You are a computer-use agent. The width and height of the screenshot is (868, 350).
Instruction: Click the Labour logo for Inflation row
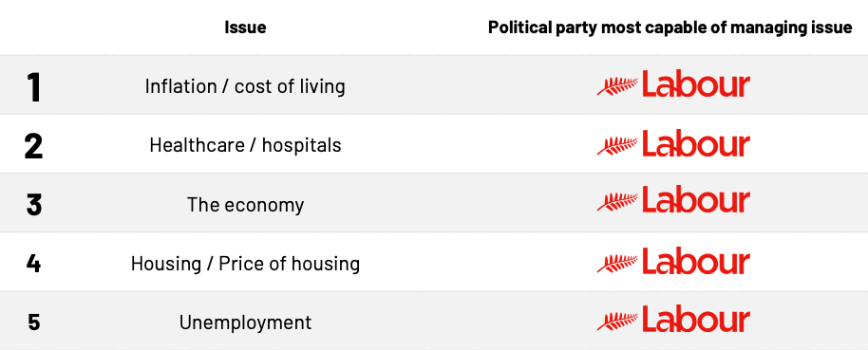pyautogui.click(x=673, y=84)
